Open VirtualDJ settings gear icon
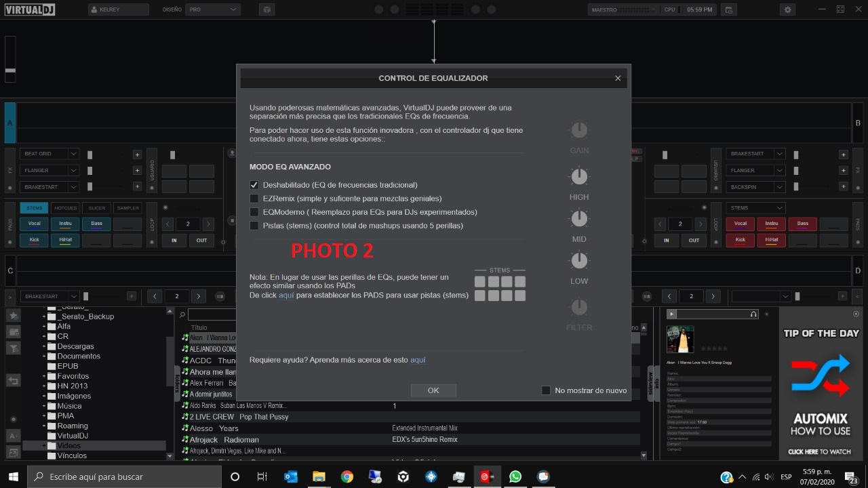 click(x=787, y=10)
